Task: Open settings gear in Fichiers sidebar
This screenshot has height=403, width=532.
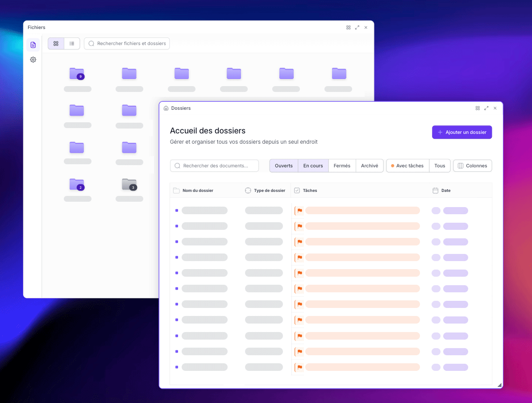Action: [33, 60]
